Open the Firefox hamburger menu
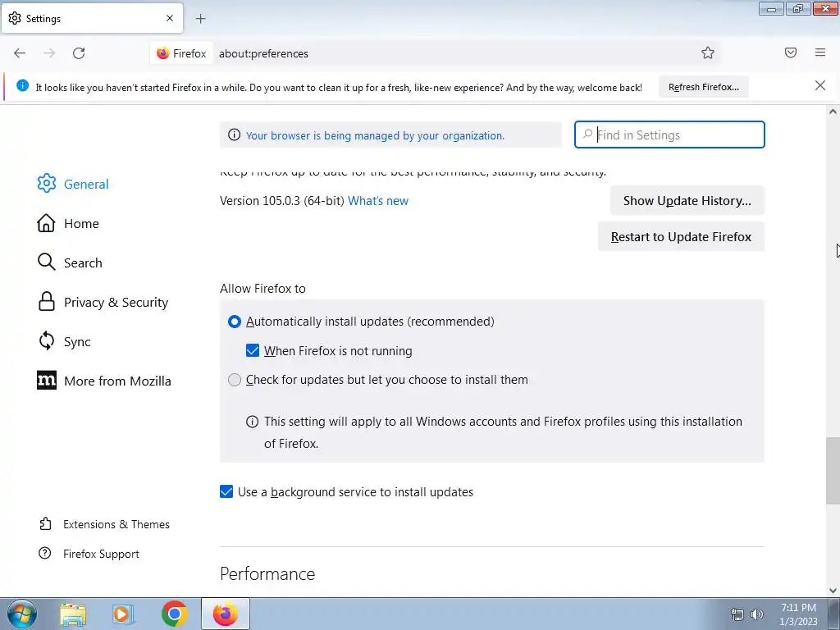The image size is (840, 630). click(x=820, y=52)
